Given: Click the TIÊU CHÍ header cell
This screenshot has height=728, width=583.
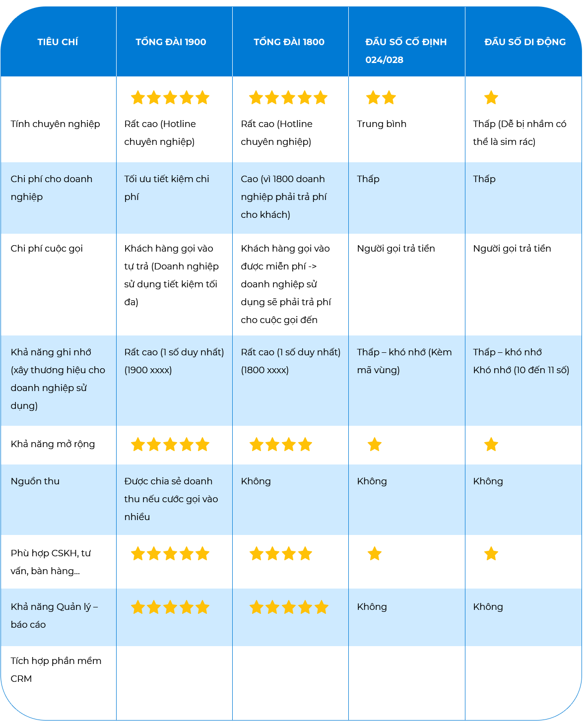Looking at the screenshot, I should (x=58, y=42).
